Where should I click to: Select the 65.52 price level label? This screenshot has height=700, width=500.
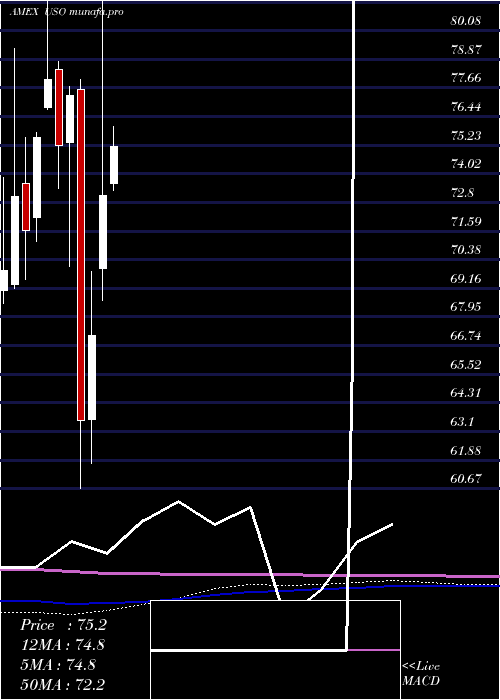[466, 365]
